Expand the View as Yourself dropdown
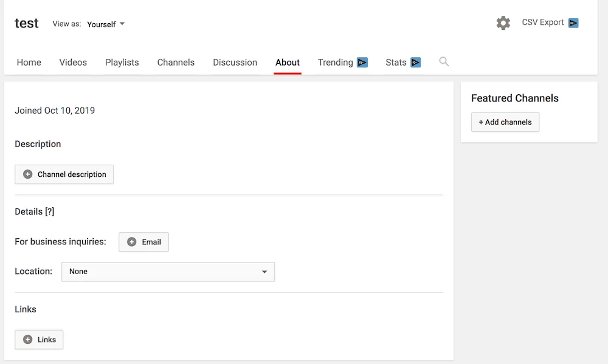Screen dimensions: 608x364 pos(106,24)
